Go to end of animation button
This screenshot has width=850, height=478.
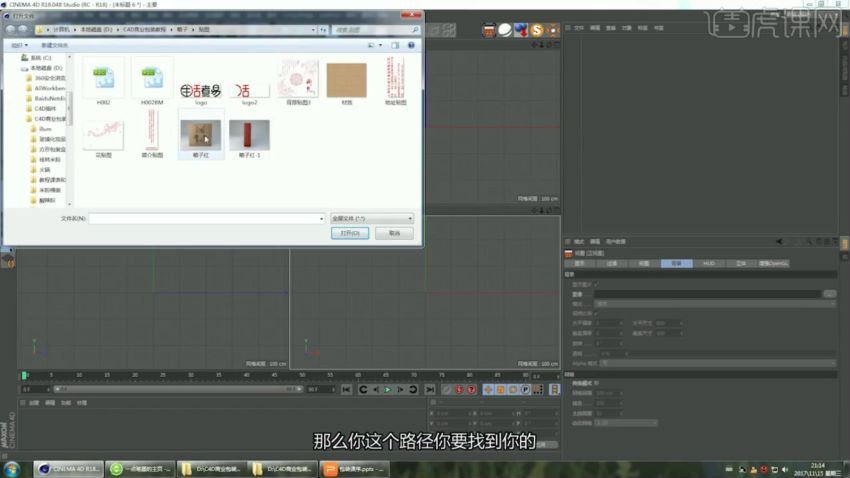(429, 389)
